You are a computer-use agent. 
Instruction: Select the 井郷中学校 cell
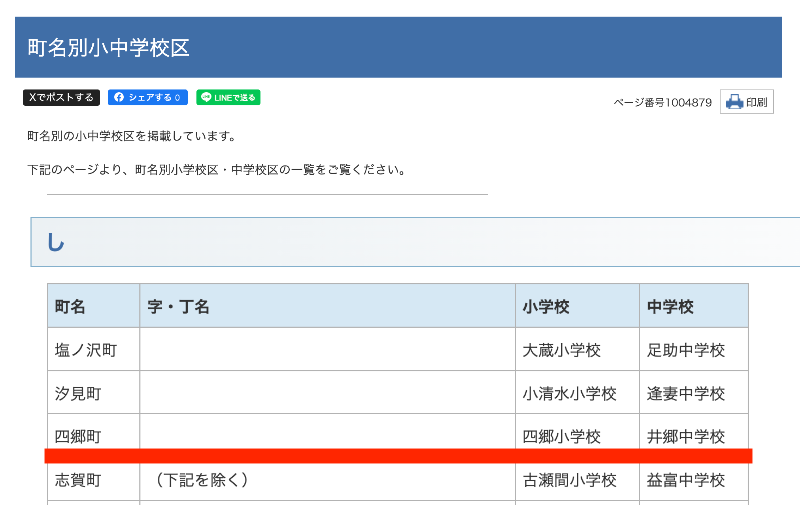[694, 435]
